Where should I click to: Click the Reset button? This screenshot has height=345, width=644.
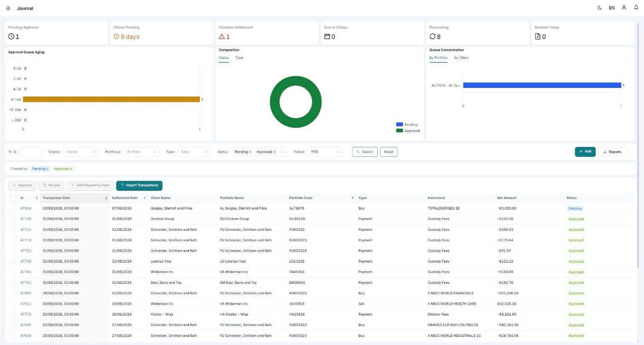click(389, 152)
